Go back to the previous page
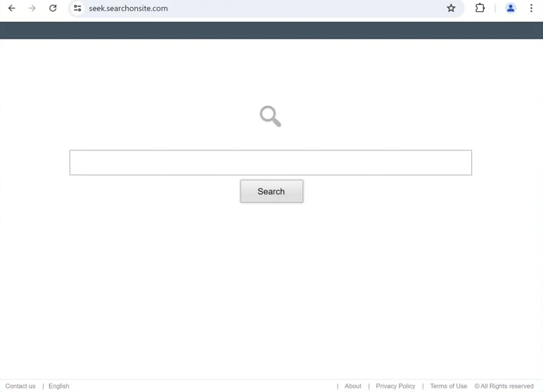Viewport: 543px width, 392px height. pyautogui.click(x=12, y=8)
